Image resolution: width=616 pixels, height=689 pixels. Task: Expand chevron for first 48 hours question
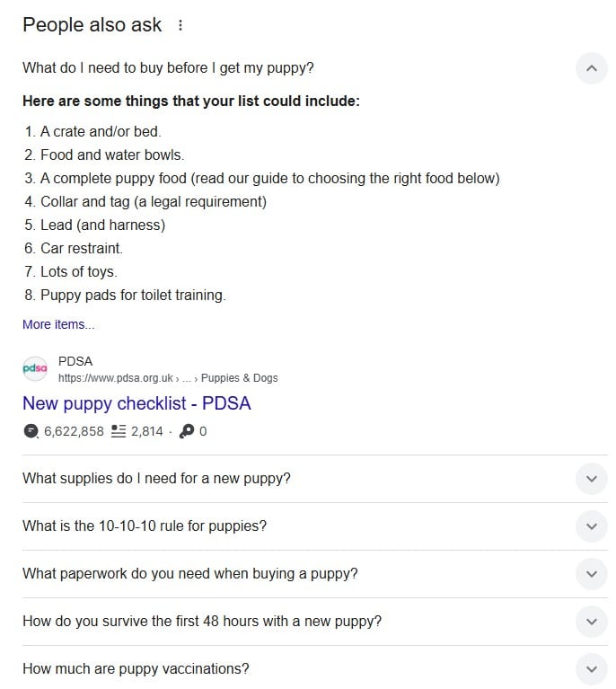click(592, 622)
